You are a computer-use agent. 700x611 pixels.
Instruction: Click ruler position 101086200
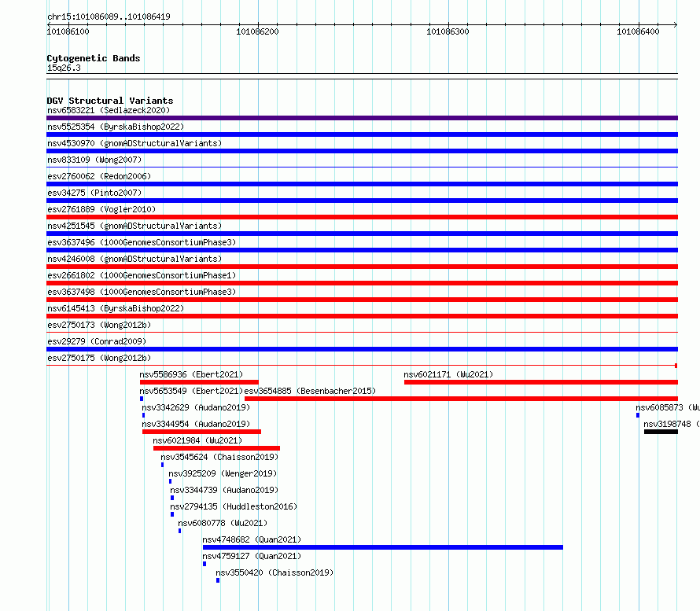coord(258,31)
